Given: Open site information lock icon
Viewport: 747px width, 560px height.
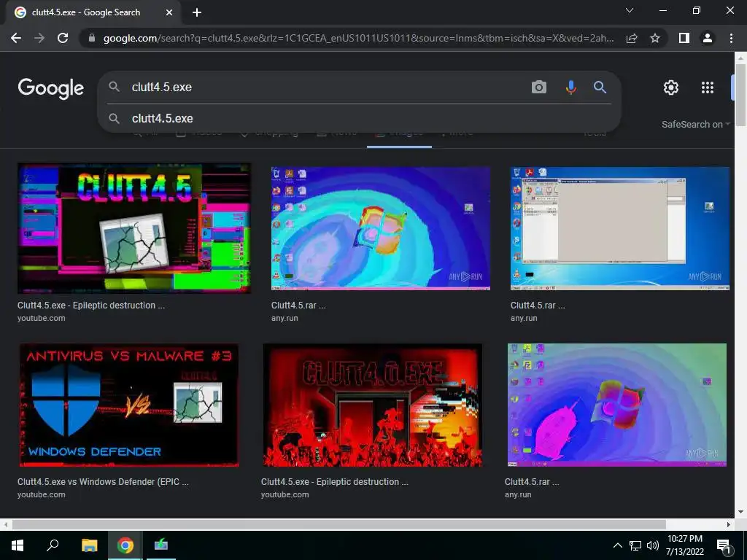Looking at the screenshot, I should pyautogui.click(x=92, y=38).
